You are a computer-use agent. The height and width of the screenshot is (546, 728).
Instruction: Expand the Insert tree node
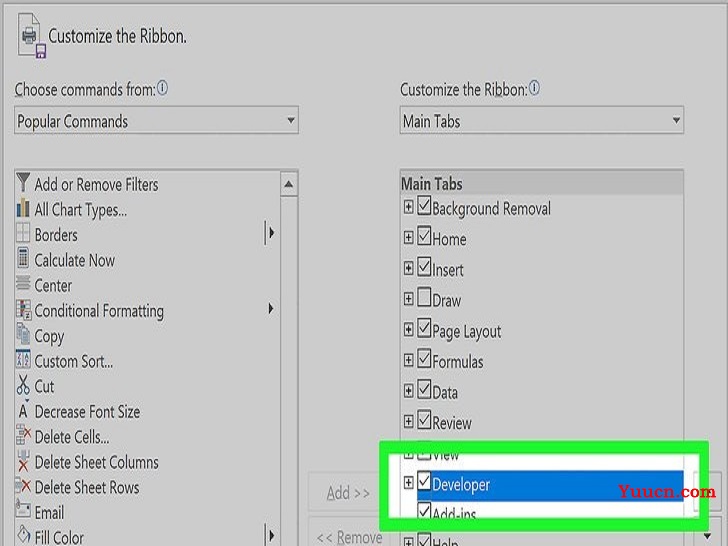click(408, 268)
